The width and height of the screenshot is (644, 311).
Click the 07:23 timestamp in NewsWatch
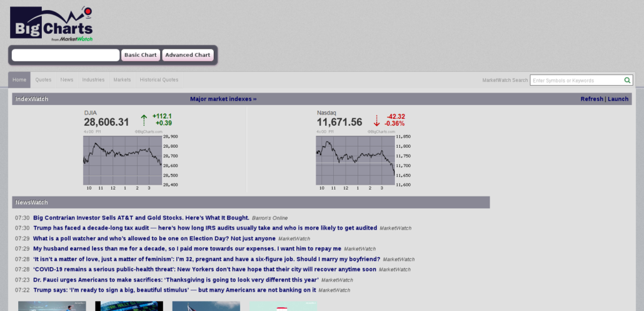pyautogui.click(x=22, y=280)
